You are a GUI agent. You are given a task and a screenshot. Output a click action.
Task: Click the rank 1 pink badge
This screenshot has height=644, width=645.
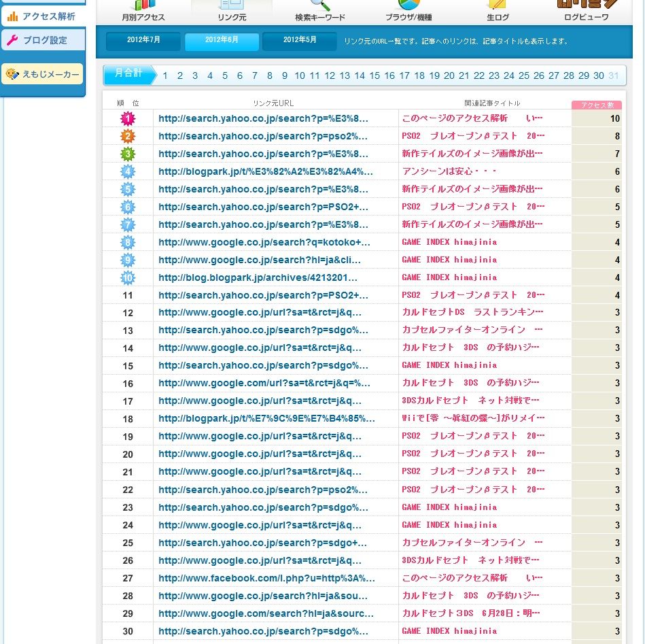coord(128,118)
